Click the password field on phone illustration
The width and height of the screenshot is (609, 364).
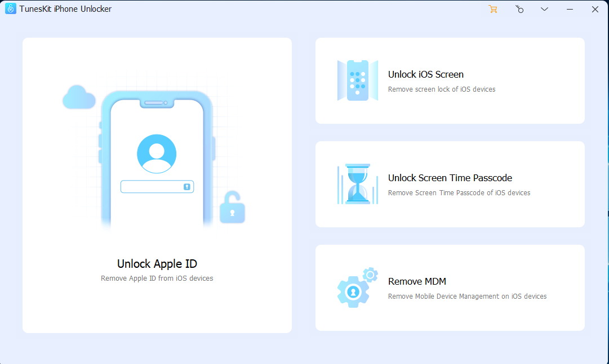(157, 187)
